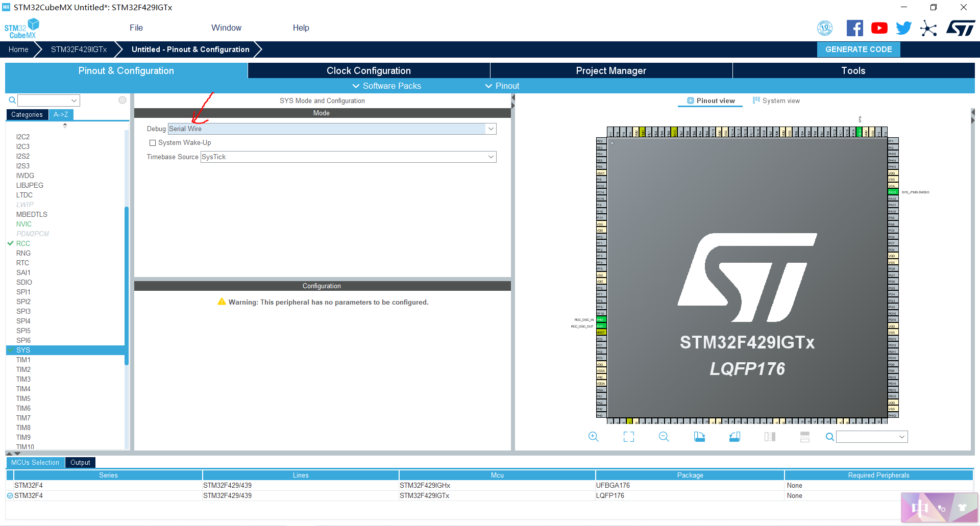Open the Window menu
The image size is (980, 526).
(x=226, y=28)
